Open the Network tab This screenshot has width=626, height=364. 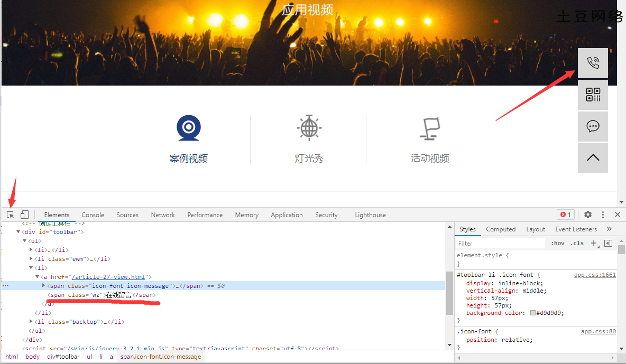point(163,215)
